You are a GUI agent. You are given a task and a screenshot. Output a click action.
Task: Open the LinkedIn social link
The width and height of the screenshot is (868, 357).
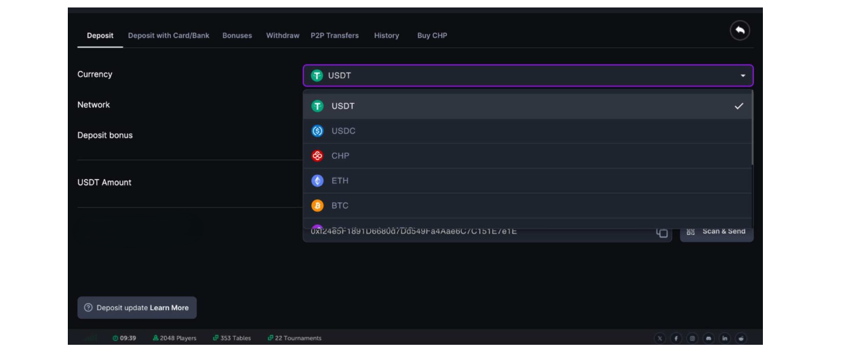pos(725,338)
